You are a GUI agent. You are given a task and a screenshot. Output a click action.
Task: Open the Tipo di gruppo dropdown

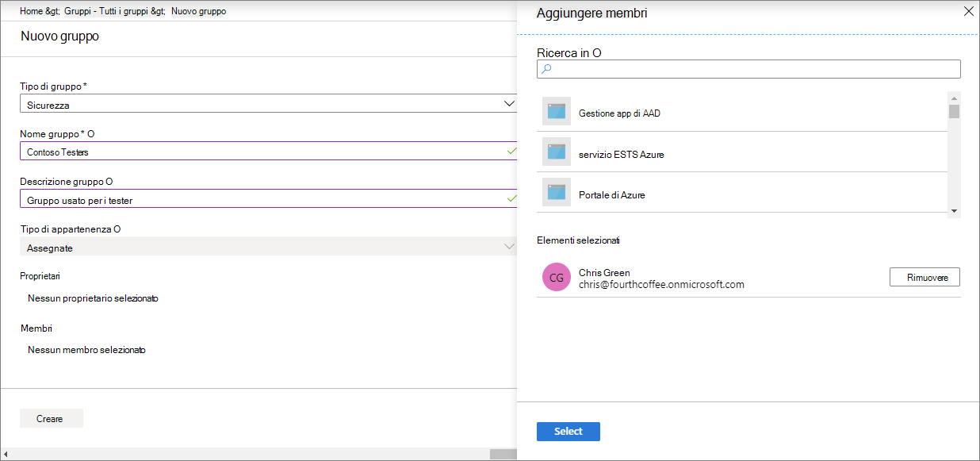pos(510,103)
